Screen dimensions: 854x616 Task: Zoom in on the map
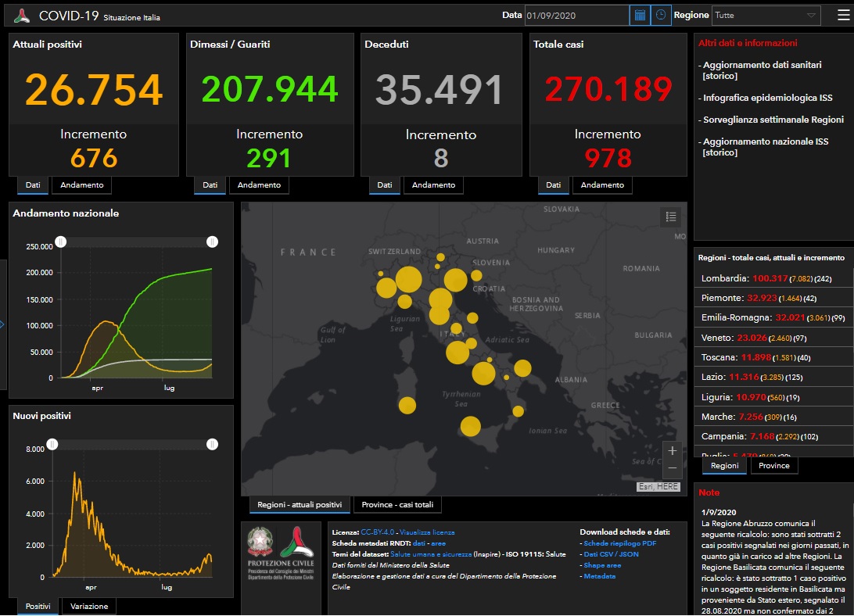672,451
